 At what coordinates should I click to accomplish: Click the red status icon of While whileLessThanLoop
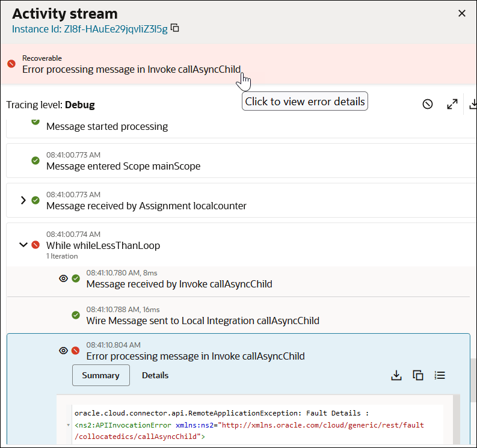click(35, 245)
